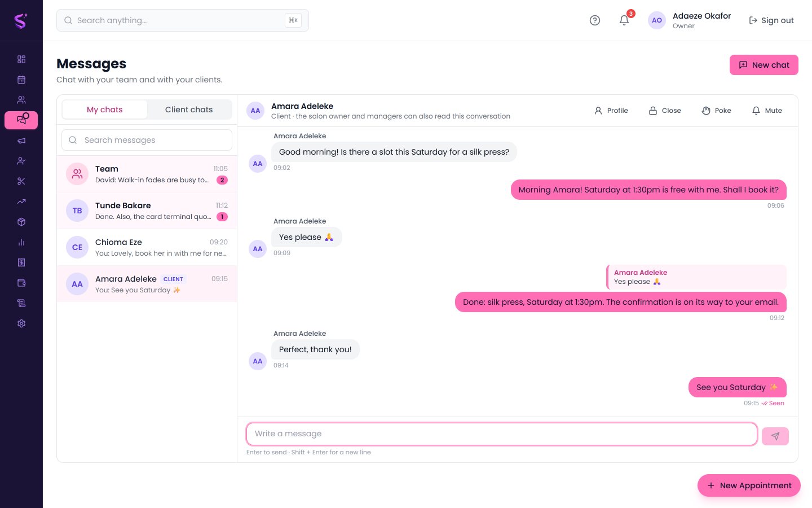The image size is (812, 508).
Task: Open the user-check staff icon in sidebar
Action: pos(21,161)
